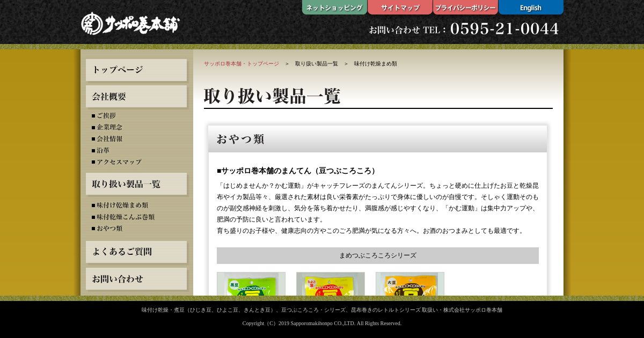Open よくあるご質問 sidebar button
Screen dimensions: 644x338
tap(136, 252)
